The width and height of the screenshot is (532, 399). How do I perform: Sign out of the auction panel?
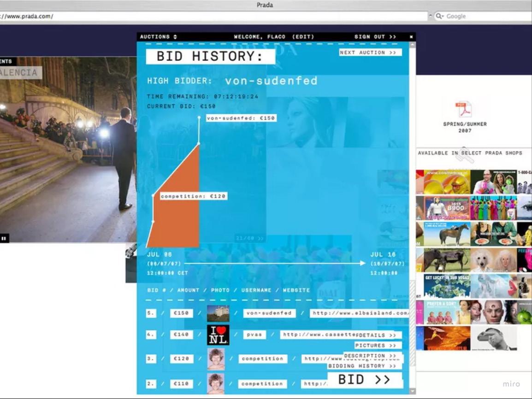pyautogui.click(x=375, y=36)
